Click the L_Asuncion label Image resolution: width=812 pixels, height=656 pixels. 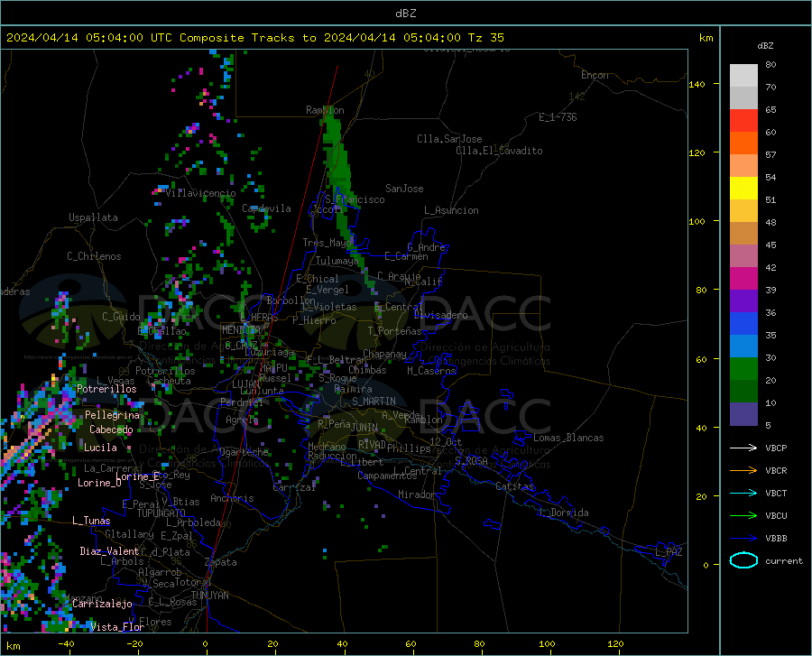[x=451, y=210]
